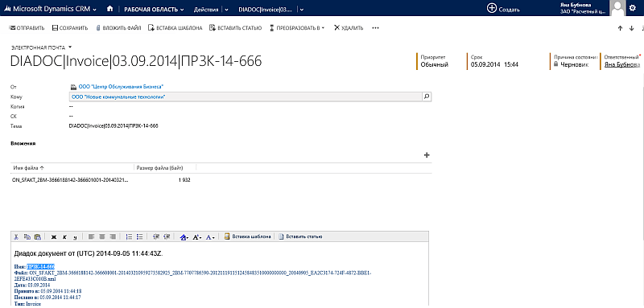
Task: Add attachment with the plus icon
Action: tap(427, 155)
